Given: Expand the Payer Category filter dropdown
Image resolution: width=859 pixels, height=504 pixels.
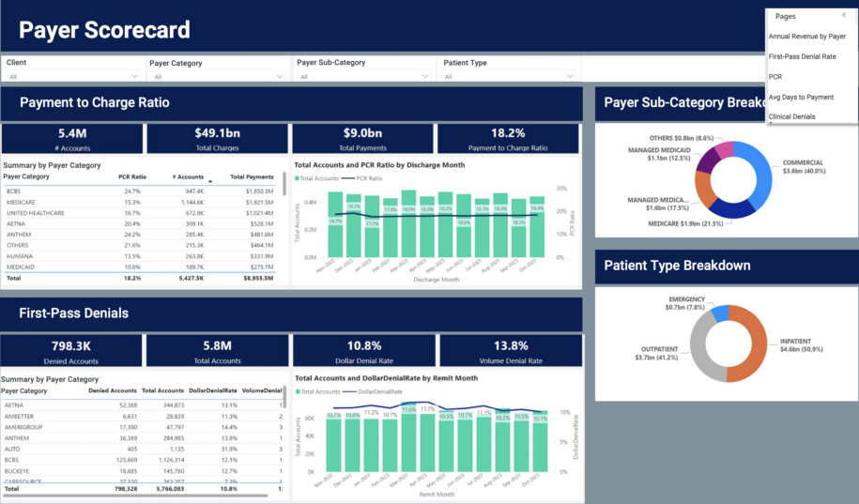Looking at the screenshot, I should pyautogui.click(x=218, y=76).
